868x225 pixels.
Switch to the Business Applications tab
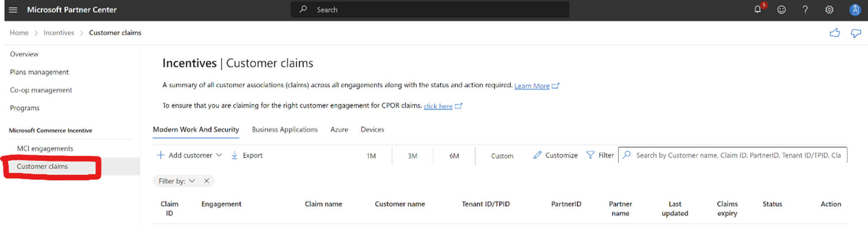[x=284, y=129]
